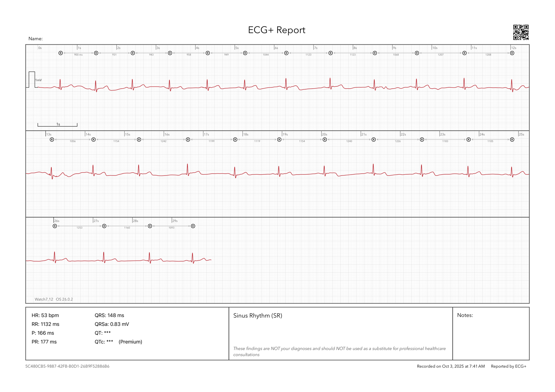
Task: Select the 12s time marker
Action: tap(514, 48)
